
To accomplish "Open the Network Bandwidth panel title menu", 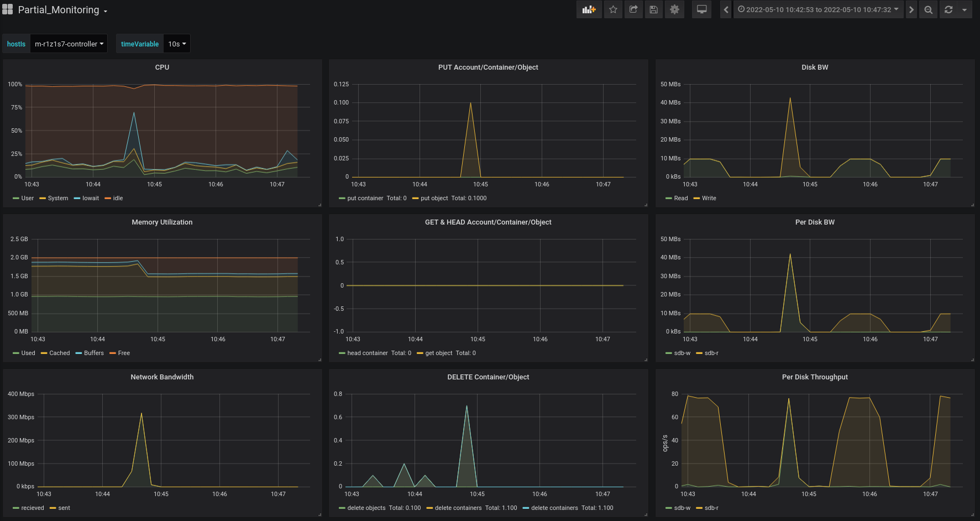I will (162, 377).
